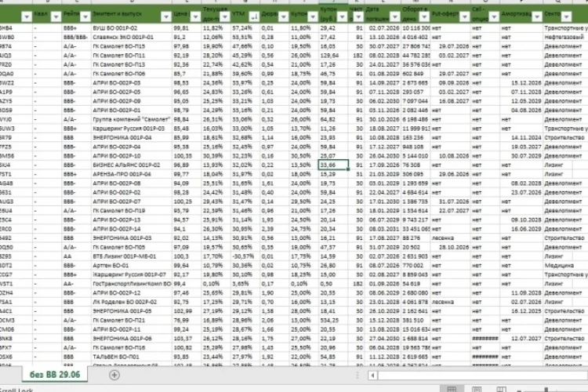Select the negative YTM value -30,57%

coord(245,256)
